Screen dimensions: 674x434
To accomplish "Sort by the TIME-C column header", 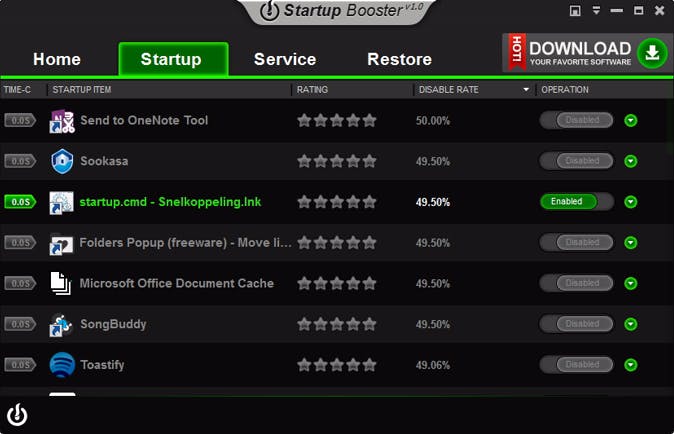I will point(17,89).
